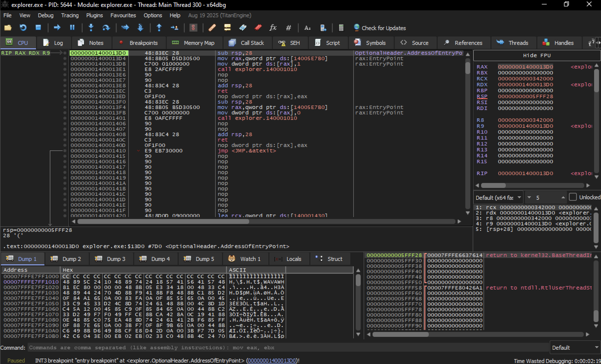Follow the 00000001400013D0 link in status bar

272,360
